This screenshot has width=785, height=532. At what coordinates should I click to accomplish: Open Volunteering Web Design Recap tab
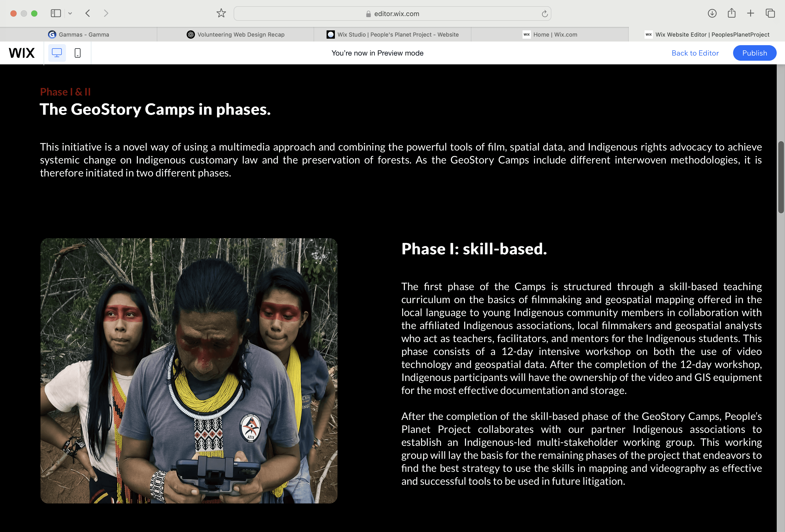point(235,35)
